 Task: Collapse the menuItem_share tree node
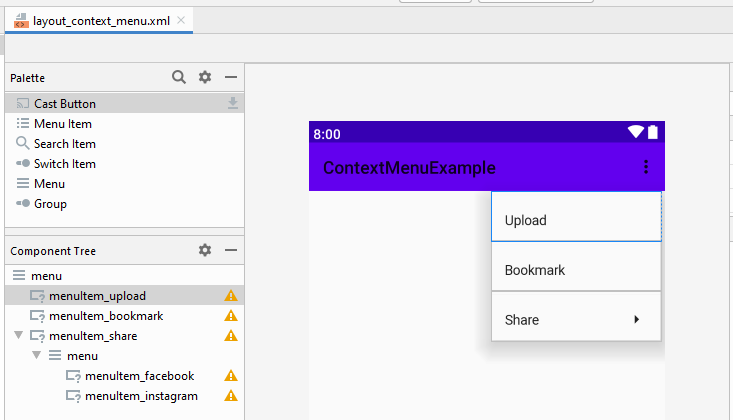(18, 335)
